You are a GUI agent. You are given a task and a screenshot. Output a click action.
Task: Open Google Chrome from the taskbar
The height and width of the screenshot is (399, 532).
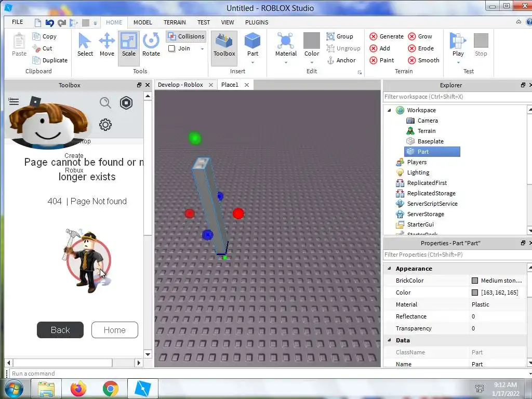click(111, 389)
